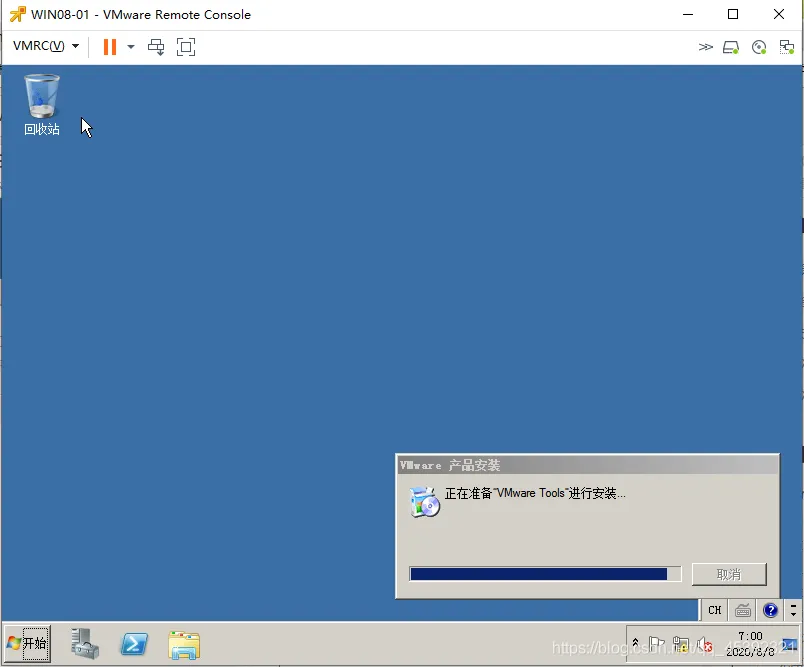The height and width of the screenshot is (667, 804).
Task: Click the hard disk device icon
Action: point(731,47)
